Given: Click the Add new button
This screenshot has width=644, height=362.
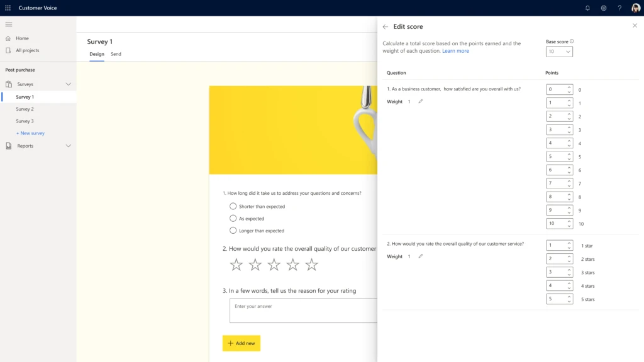Looking at the screenshot, I should click(241, 343).
